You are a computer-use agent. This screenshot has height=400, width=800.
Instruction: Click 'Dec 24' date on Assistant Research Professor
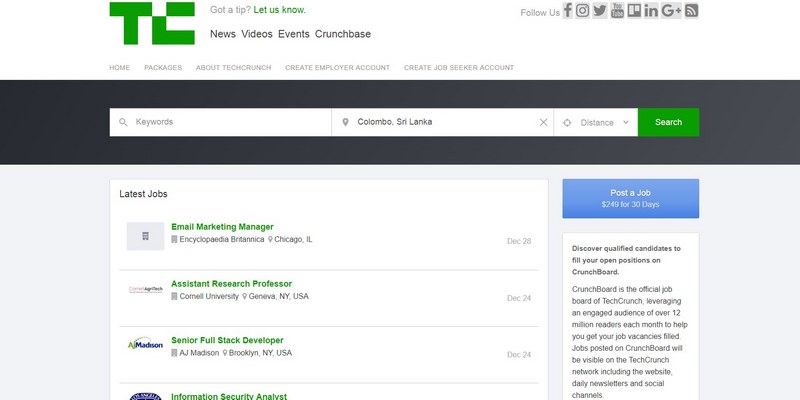[519, 298]
